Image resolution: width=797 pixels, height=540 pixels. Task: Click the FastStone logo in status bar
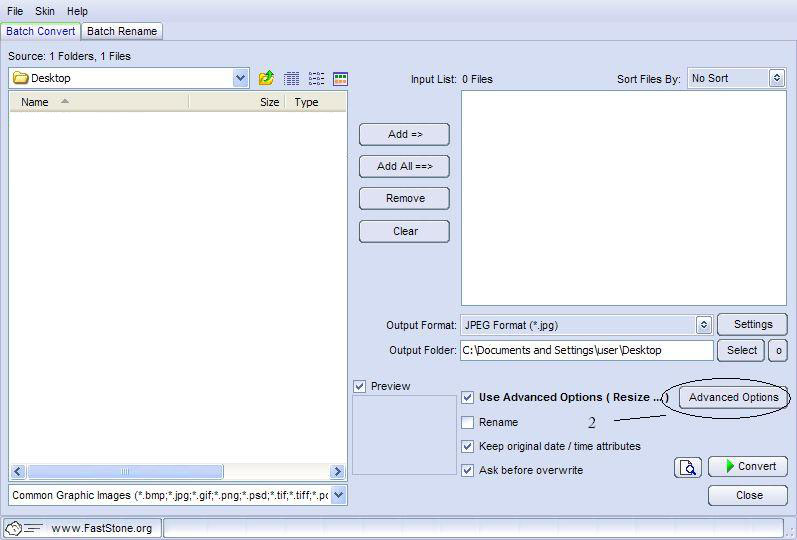click(22, 528)
